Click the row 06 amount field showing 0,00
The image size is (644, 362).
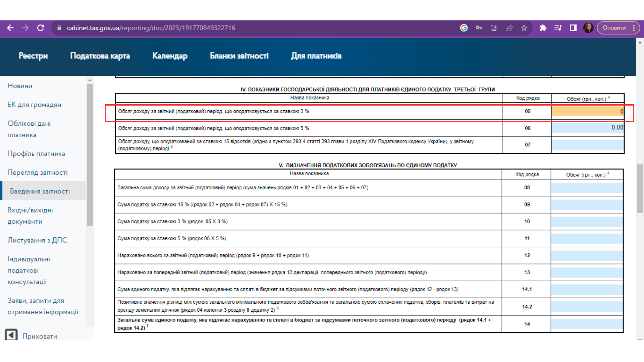tap(587, 128)
